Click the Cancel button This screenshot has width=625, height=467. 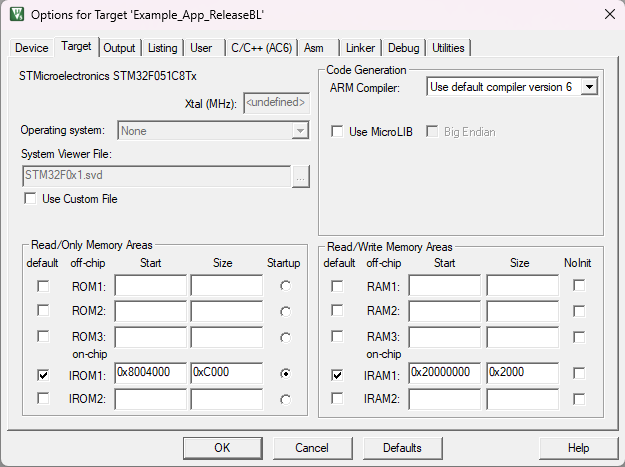[x=313, y=448]
